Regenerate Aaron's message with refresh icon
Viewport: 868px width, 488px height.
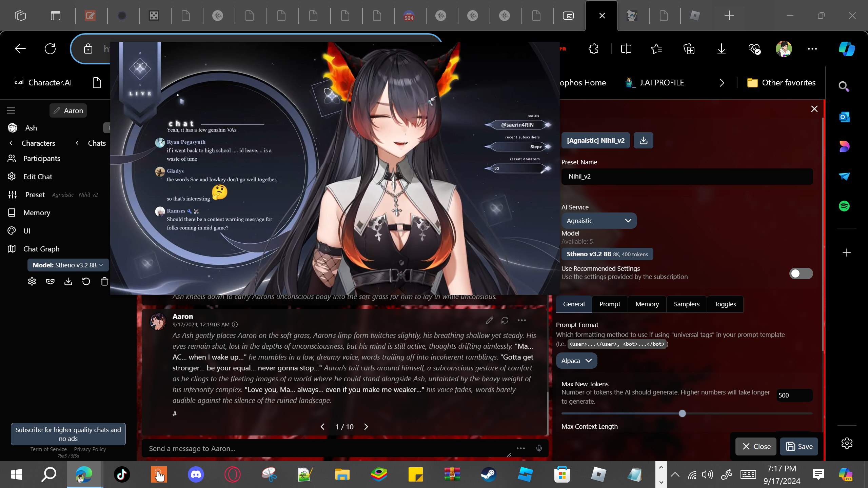(505, 320)
